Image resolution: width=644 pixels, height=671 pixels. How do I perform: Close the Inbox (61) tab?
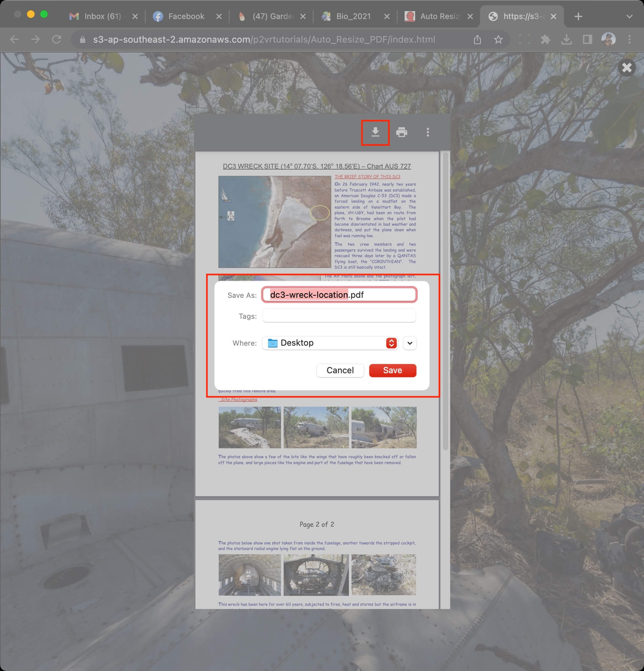pyautogui.click(x=135, y=16)
